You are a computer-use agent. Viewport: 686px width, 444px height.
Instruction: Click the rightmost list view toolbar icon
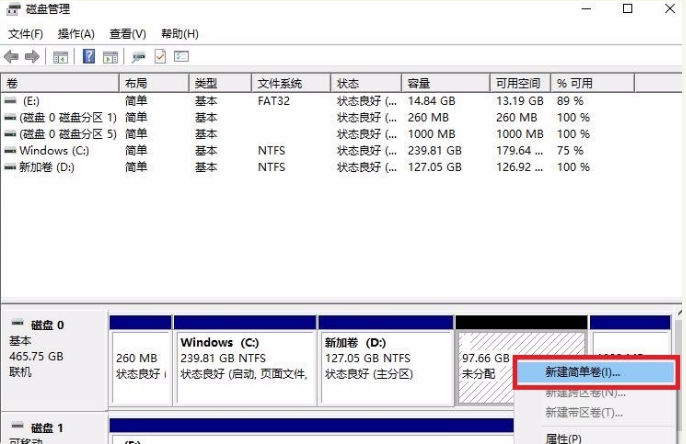(181, 57)
